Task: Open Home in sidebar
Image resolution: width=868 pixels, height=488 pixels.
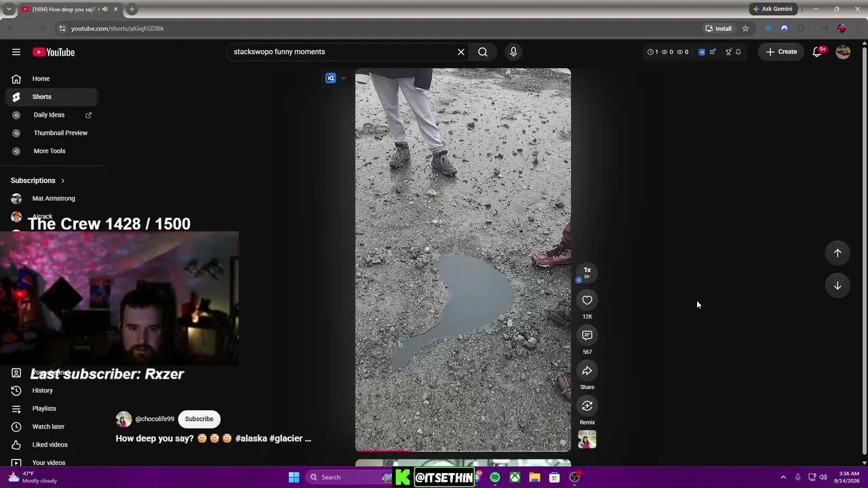Action: point(52,79)
